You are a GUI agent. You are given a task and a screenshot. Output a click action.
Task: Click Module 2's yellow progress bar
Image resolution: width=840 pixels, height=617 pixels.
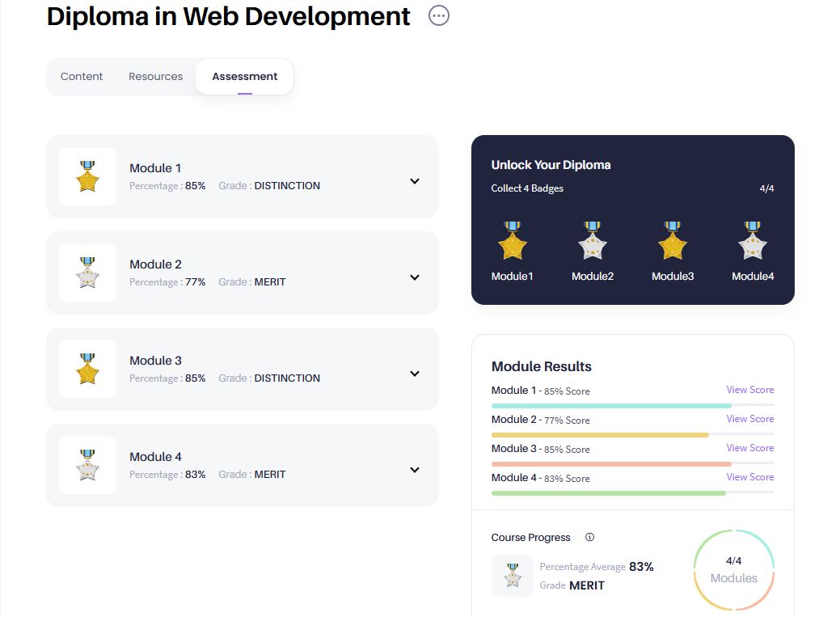600,434
